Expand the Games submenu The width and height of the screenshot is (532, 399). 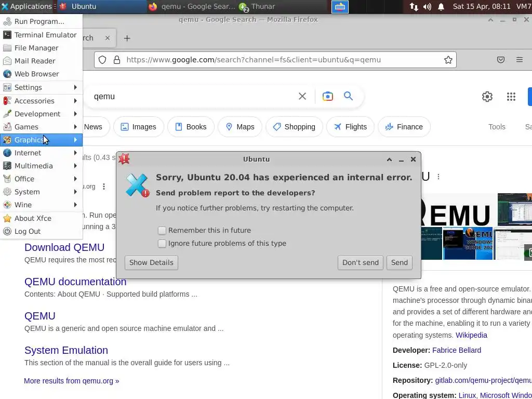(41, 127)
